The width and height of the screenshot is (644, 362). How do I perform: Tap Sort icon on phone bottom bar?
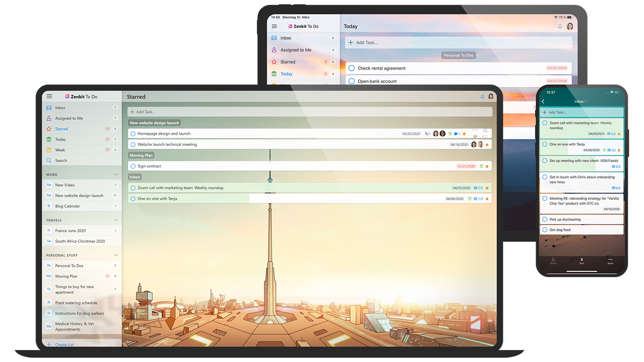[582, 261]
